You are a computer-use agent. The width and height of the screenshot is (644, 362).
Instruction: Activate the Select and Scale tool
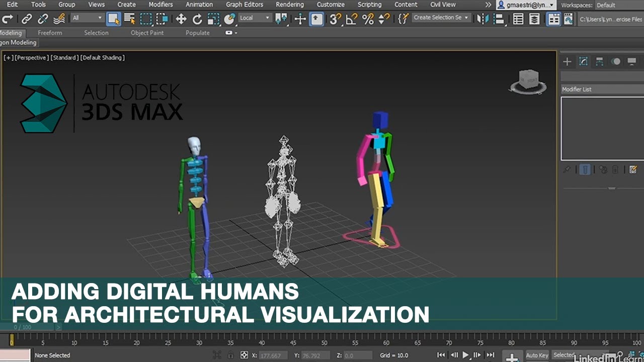213,20
